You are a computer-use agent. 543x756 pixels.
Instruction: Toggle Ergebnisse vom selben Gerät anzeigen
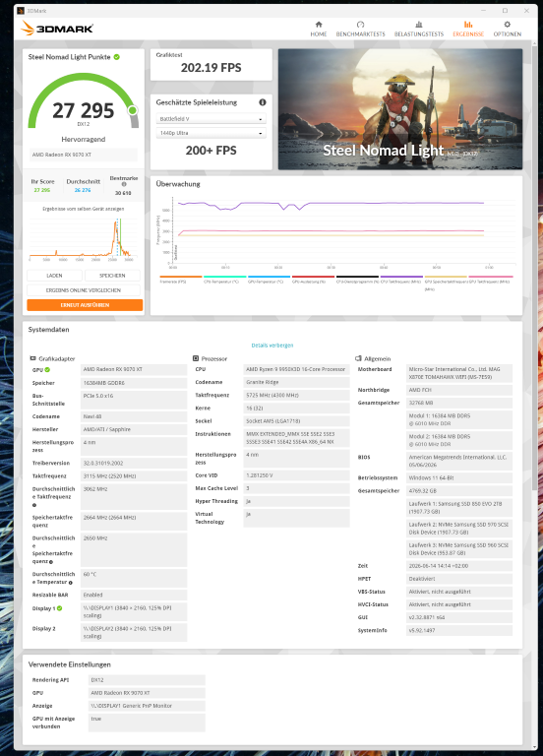(84, 209)
